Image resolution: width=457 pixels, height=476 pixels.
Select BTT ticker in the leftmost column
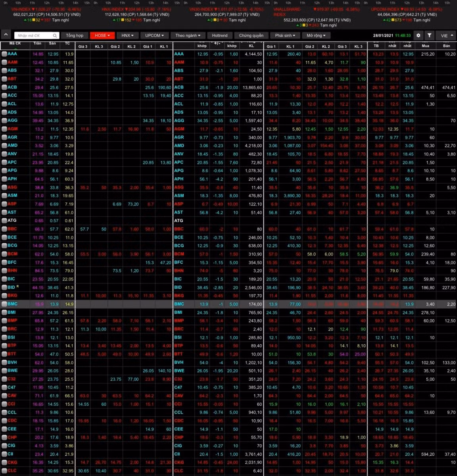click(x=12, y=354)
